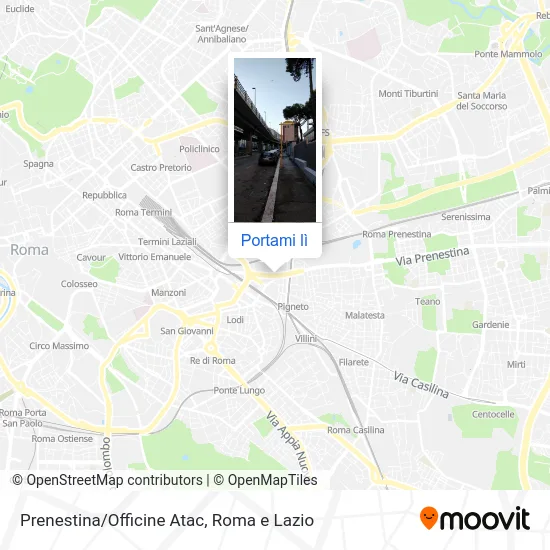
Task: Select the San Giovanni station label
Action: tap(187, 331)
